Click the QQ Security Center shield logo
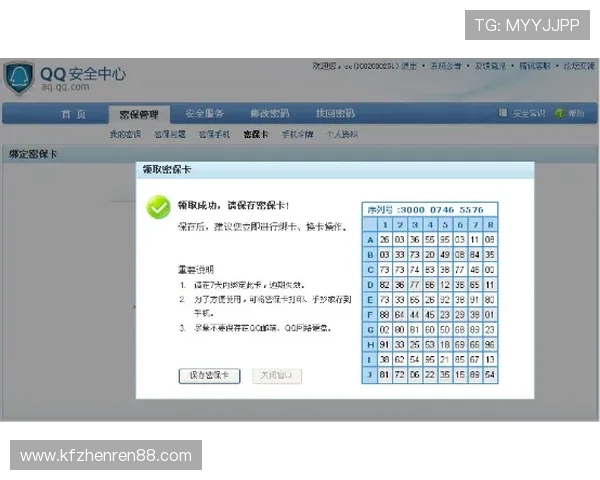This screenshot has height=480, width=600. 18,78
